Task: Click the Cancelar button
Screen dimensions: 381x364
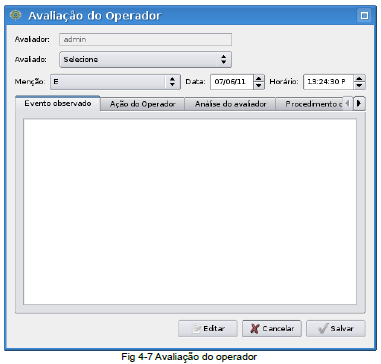Action: [272, 329]
